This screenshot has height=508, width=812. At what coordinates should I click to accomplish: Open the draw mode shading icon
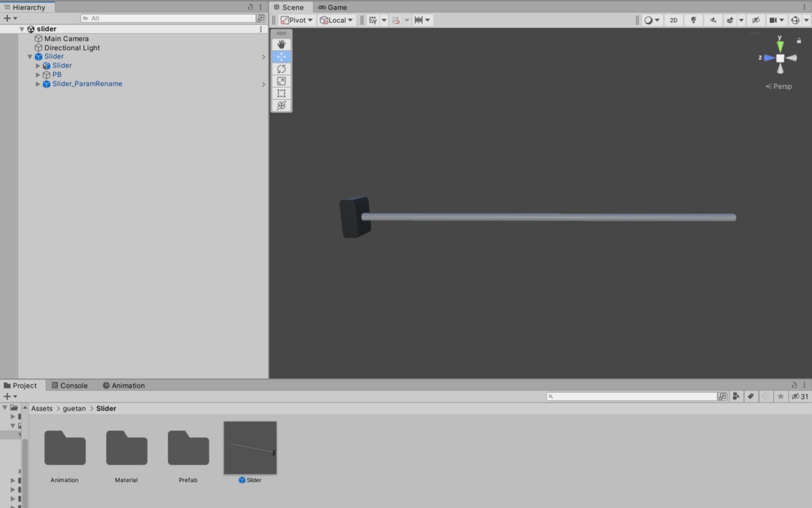click(x=649, y=20)
